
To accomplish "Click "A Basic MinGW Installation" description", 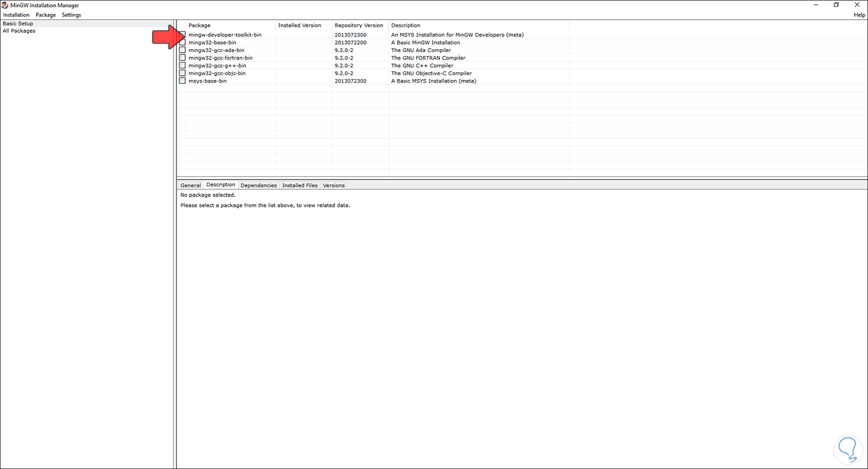I will click(426, 43).
